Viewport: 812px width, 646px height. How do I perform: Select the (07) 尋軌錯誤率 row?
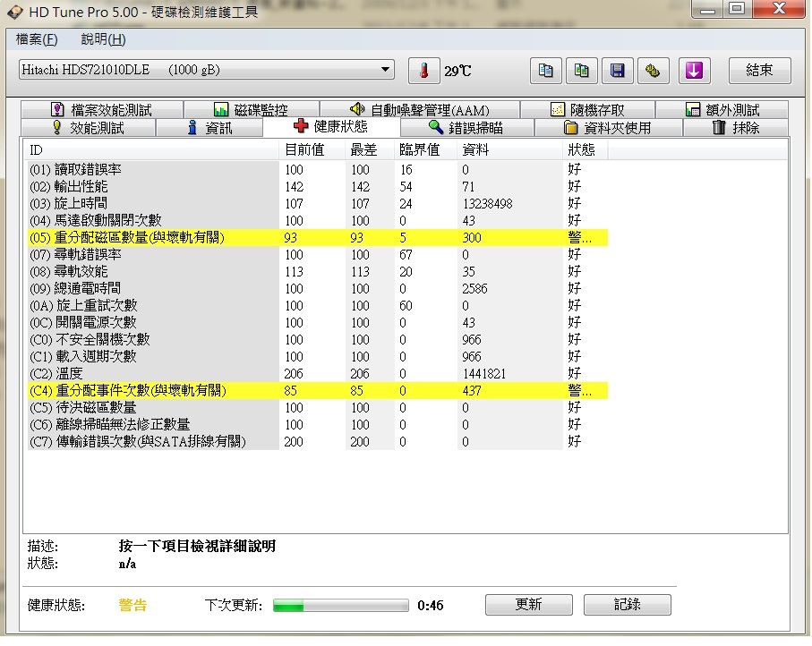tap(318, 255)
